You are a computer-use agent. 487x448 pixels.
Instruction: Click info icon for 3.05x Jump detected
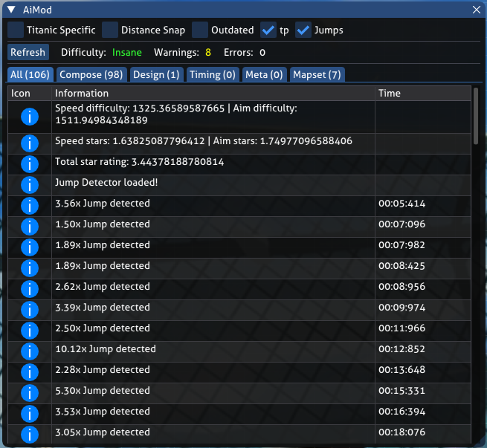pyautogui.click(x=30, y=435)
